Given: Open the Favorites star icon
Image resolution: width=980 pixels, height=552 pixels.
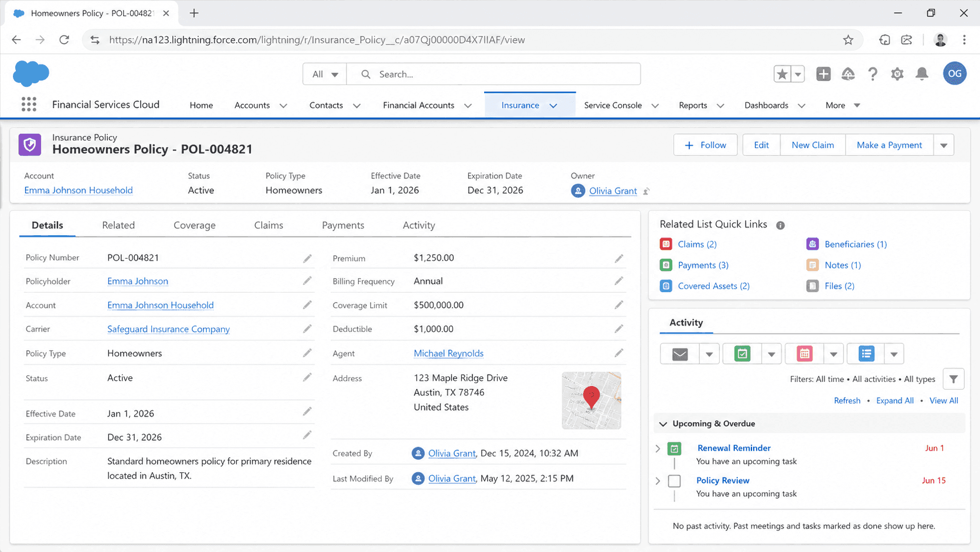Looking at the screenshot, I should click(782, 74).
